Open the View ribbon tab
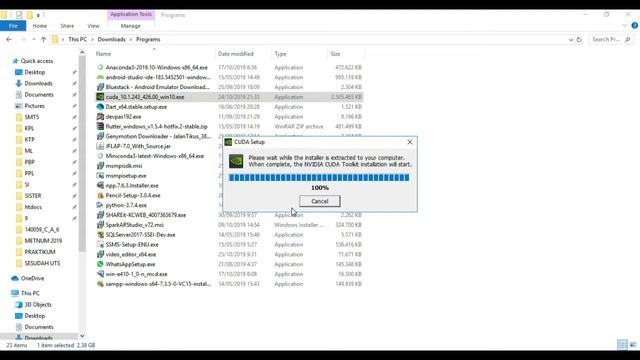 tap(93, 26)
